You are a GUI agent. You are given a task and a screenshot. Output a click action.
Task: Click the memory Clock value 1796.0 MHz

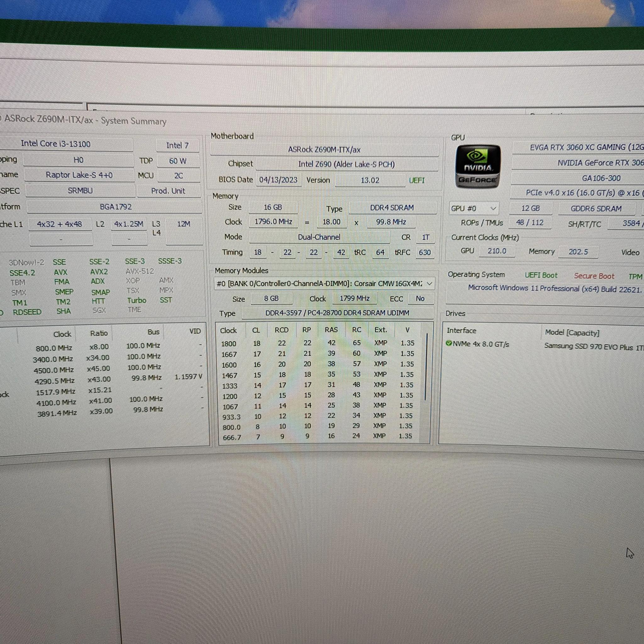coord(274,222)
